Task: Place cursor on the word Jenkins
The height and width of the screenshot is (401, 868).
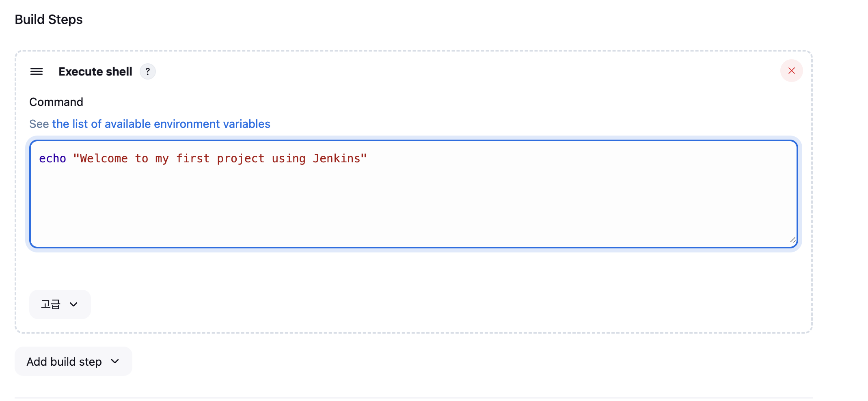Action: (x=336, y=158)
